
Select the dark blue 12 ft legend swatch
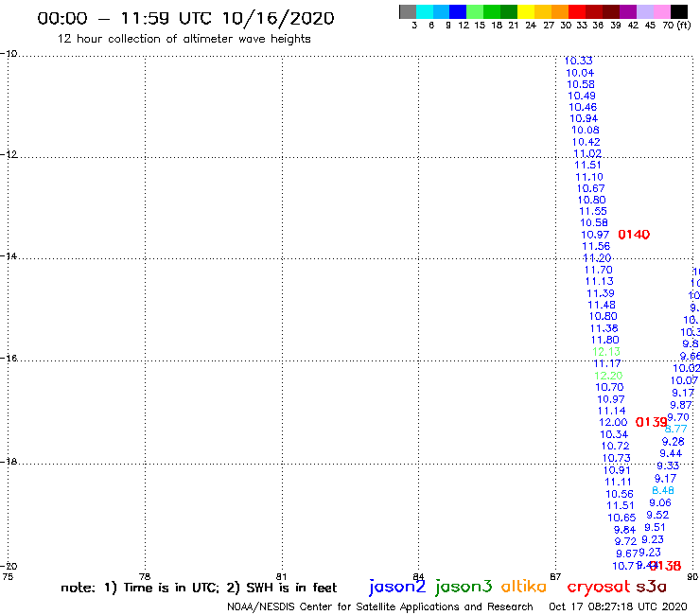458,11
